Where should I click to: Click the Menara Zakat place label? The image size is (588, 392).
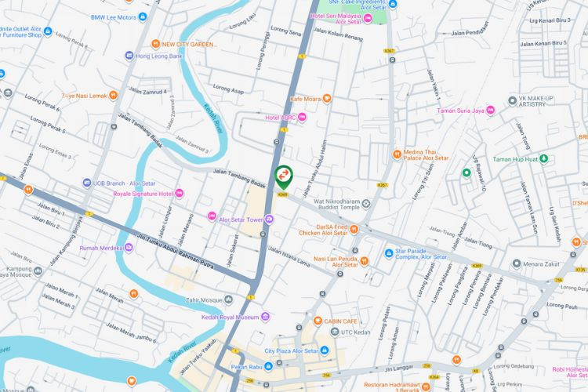pos(541,264)
